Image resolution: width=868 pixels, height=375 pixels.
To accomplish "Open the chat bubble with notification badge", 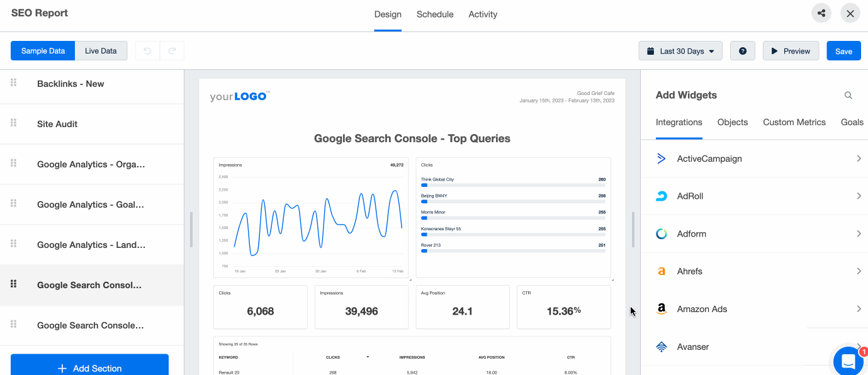I will [x=848, y=361].
